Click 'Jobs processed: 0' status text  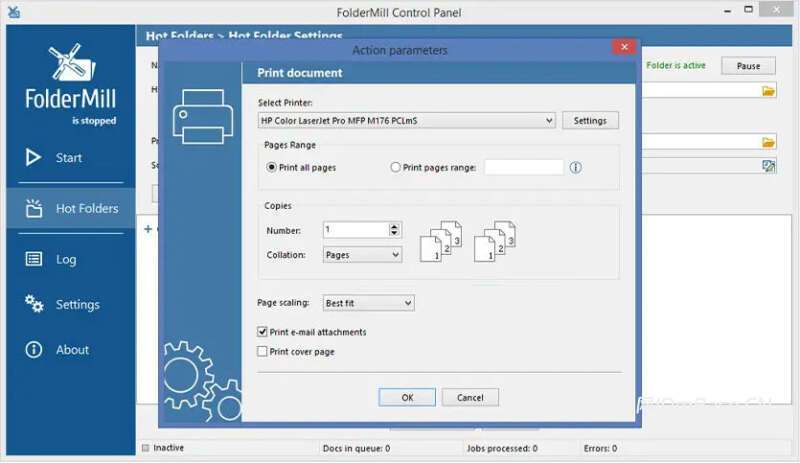[502, 448]
